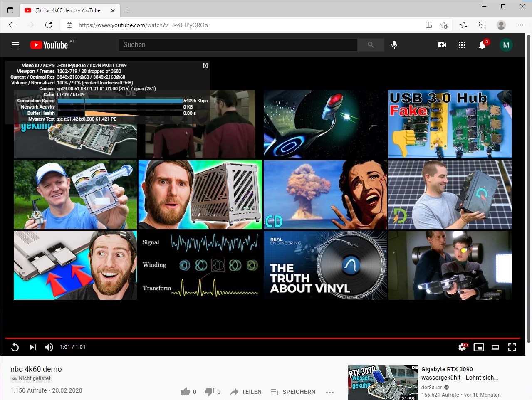Open the account avatar menu M

pyautogui.click(x=506, y=45)
